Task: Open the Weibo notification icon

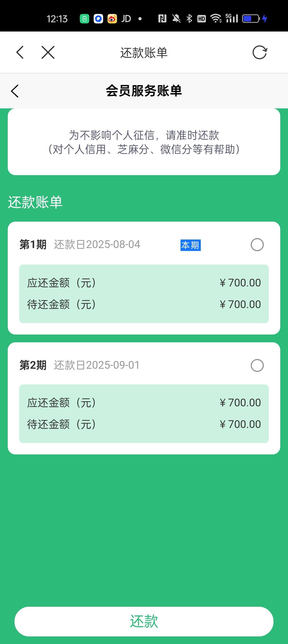Action: tap(112, 19)
